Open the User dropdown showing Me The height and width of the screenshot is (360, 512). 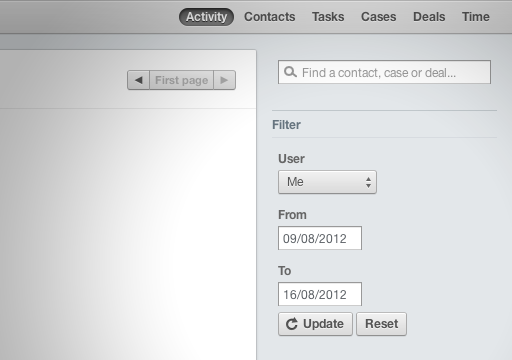pyautogui.click(x=327, y=182)
